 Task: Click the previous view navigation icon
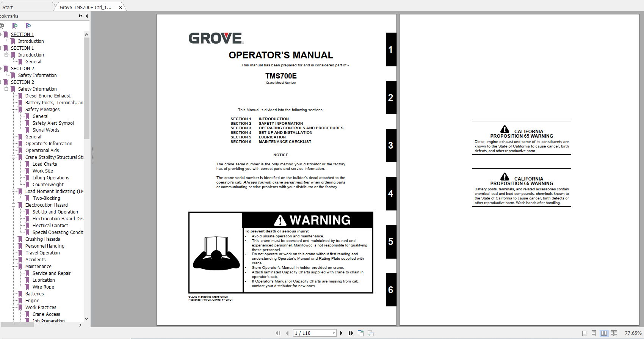(361, 333)
